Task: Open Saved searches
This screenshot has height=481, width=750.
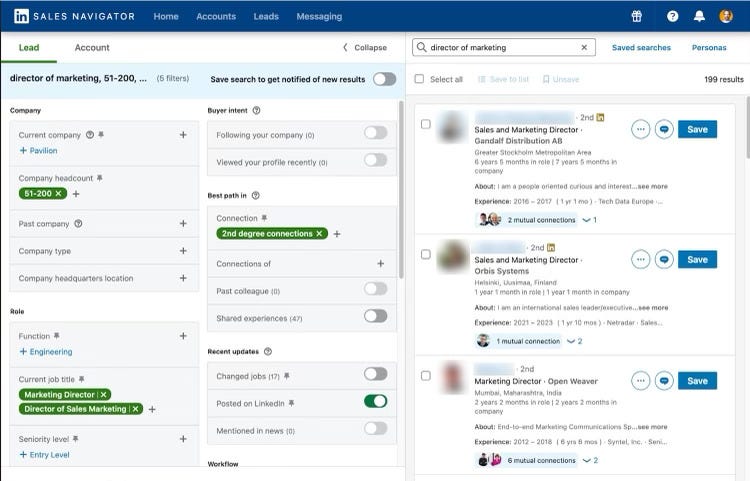Action: click(x=641, y=47)
